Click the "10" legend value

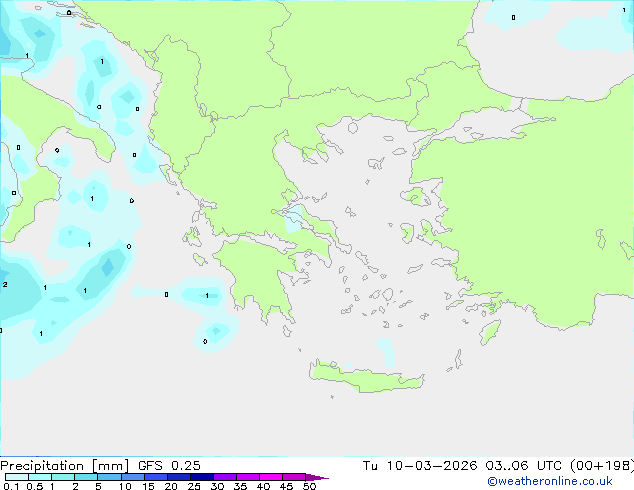pos(125,486)
